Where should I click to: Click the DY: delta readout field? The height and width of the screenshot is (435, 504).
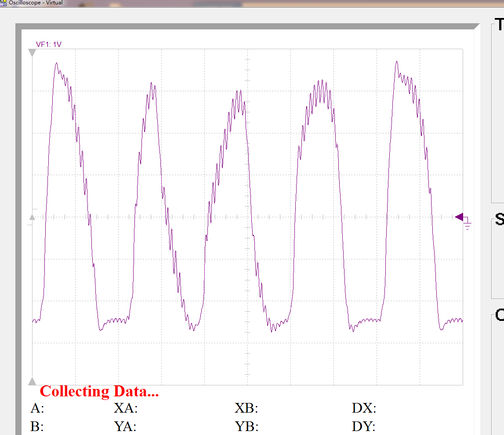[363, 427]
